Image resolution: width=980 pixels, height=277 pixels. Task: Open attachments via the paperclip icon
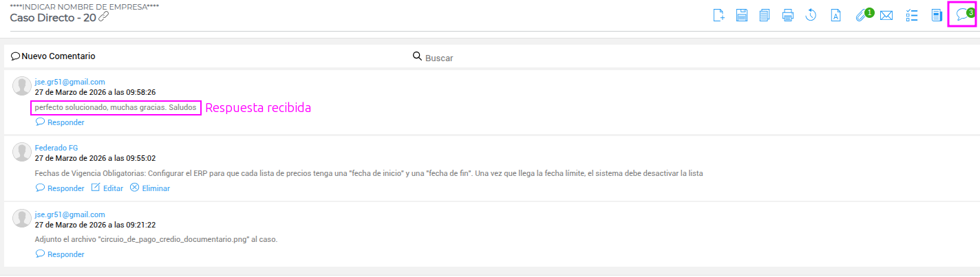point(862,16)
